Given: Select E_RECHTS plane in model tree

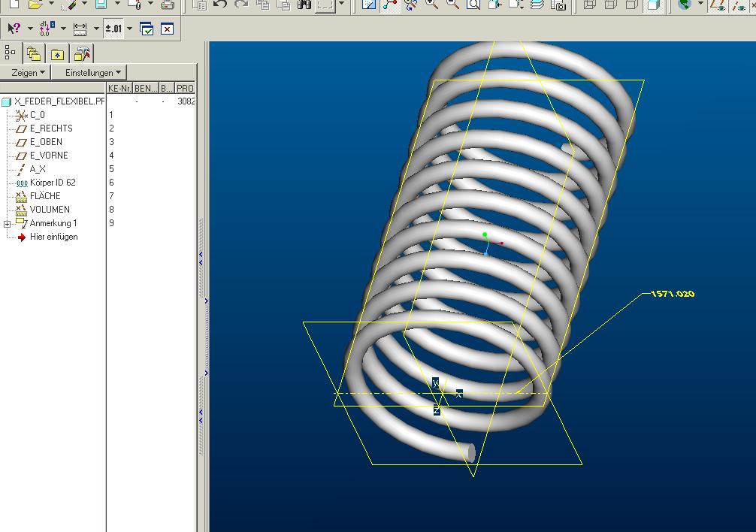Looking at the screenshot, I should (x=51, y=128).
